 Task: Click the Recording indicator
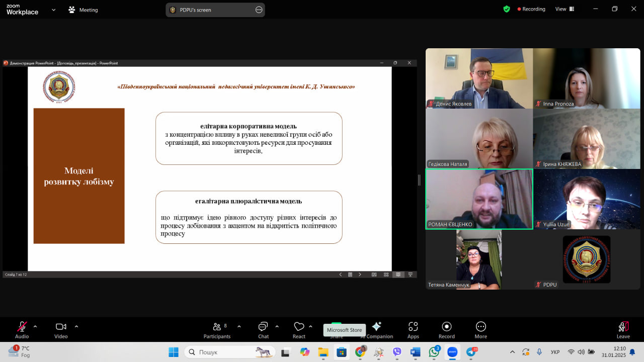(531, 9)
